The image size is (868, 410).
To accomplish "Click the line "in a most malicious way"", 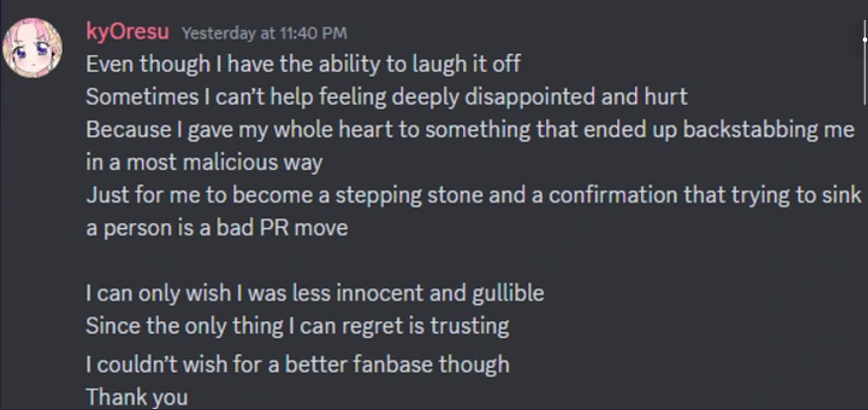I will click(204, 162).
